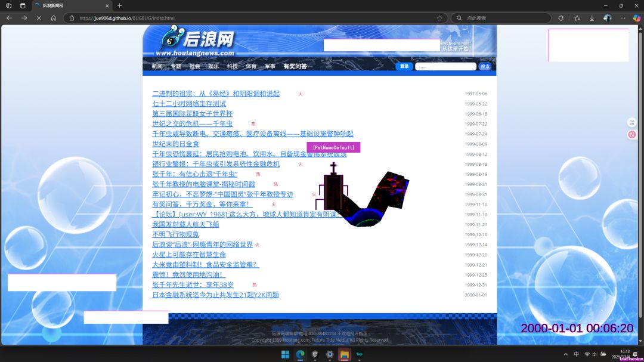This screenshot has height=362, width=644.
Task: Open article 张千年：有信心击退“千年虫”
Action: tap(194, 174)
